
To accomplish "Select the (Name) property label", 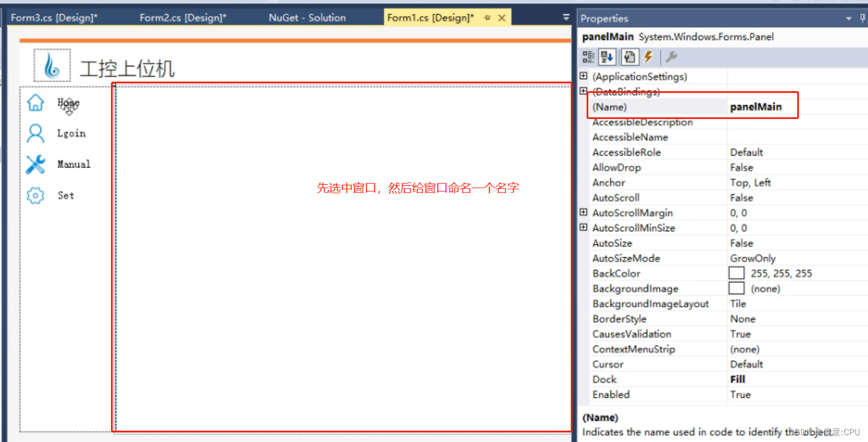I will (x=609, y=107).
